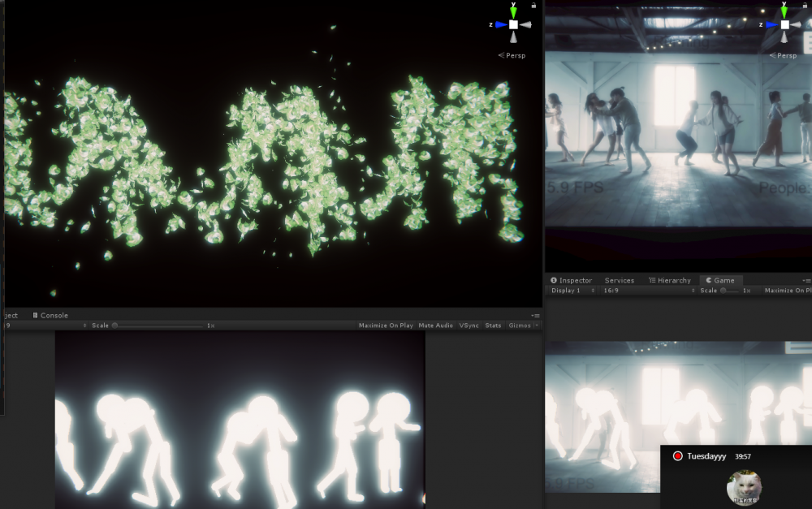Click the green Y axis cone in left scene gizmo
Screen dimensions: 812x509
(513, 13)
